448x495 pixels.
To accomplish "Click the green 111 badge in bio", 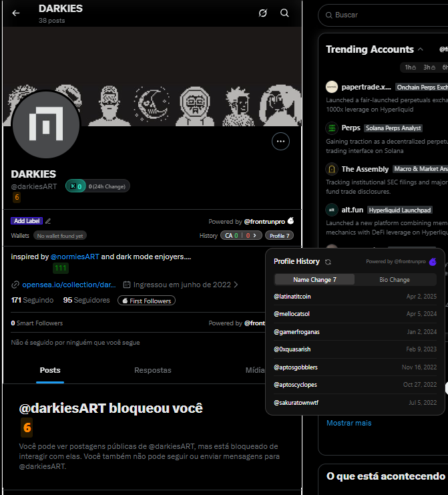I will (61, 268).
